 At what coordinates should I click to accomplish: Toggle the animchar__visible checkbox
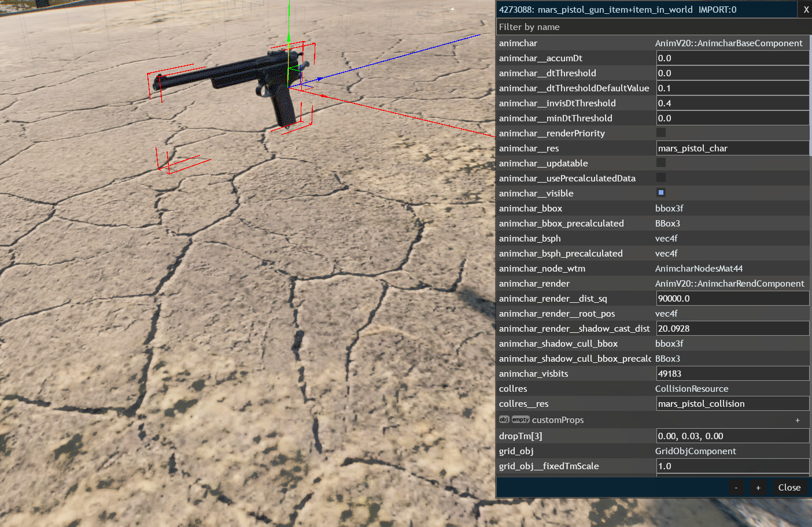(661, 193)
